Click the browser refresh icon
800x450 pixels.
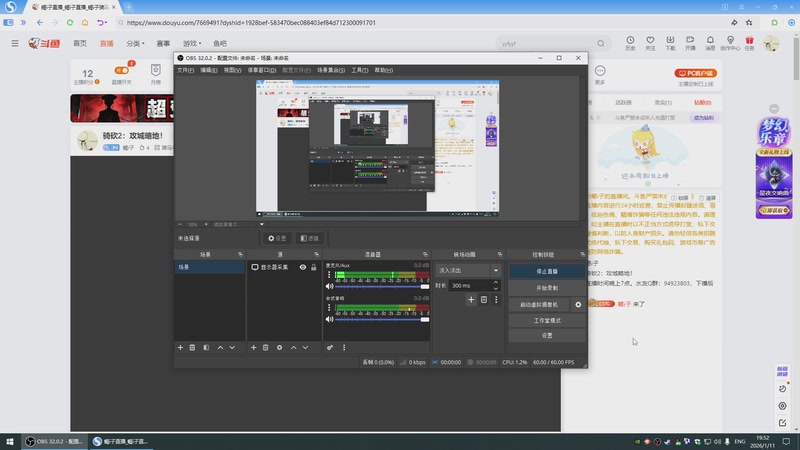point(68,22)
